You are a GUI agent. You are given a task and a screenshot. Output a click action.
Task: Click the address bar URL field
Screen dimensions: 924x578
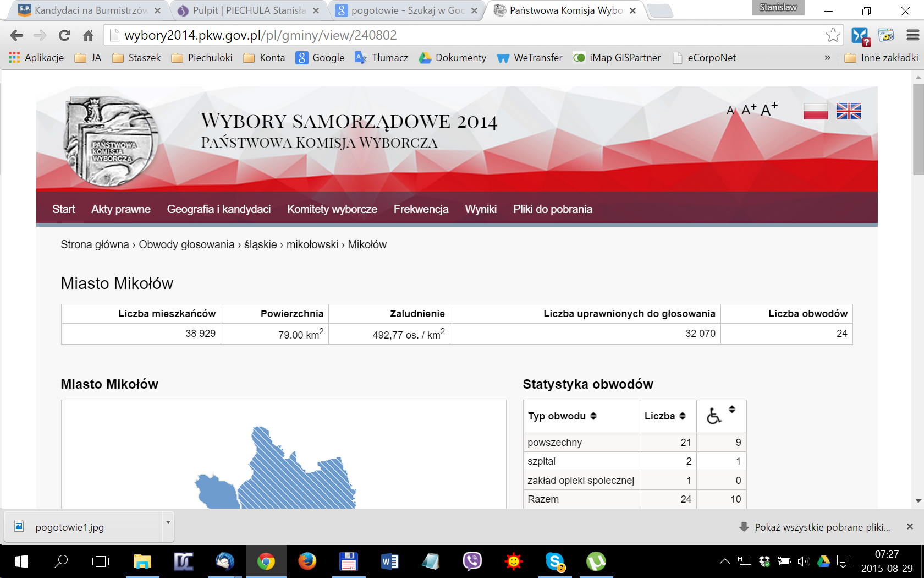click(468, 35)
